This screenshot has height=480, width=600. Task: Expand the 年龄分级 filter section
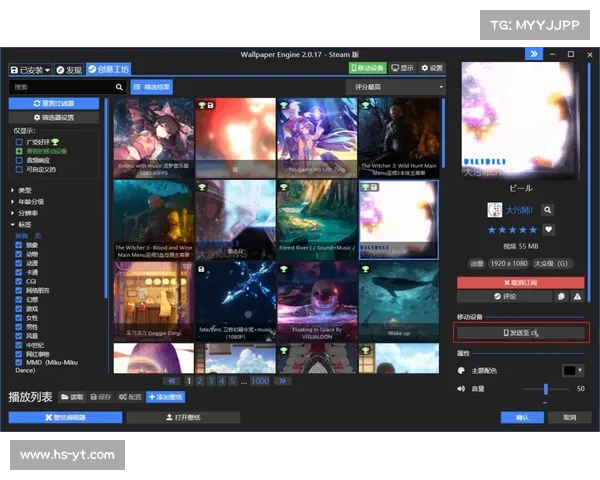click(27, 202)
